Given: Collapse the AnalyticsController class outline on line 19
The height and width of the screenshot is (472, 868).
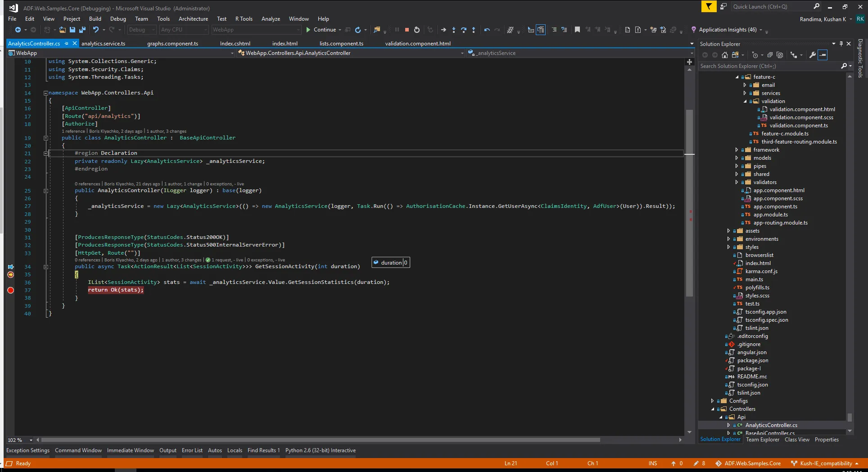Looking at the screenshot, I should click(45, 138).
